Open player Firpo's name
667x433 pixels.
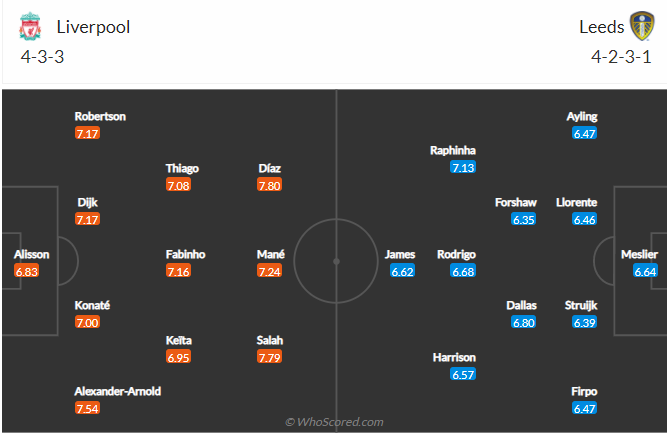pyautogui.click(x=584, y=391)
